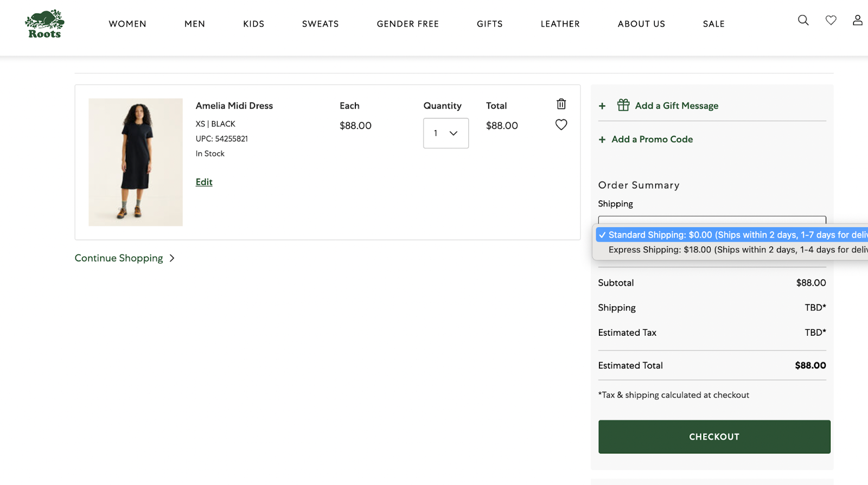Screen dimensions: 868x485
Task: Select Standard Shipping $0.00 option
Action: click(732, 235)
